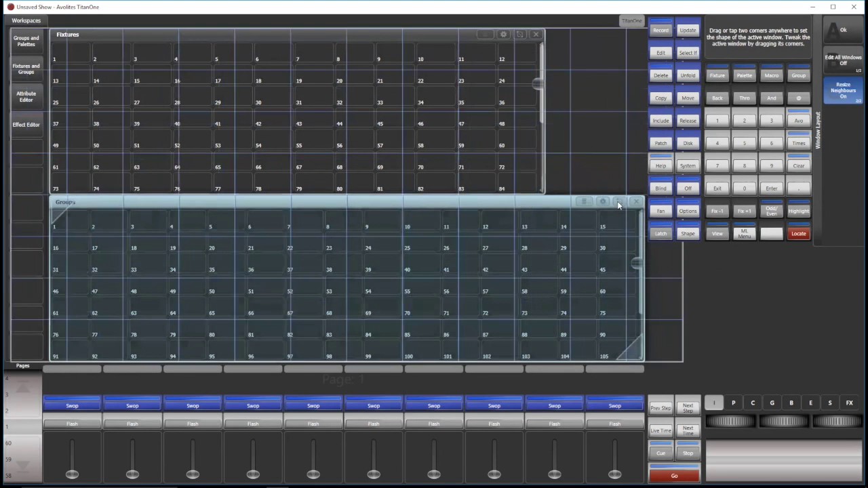Click the Macro keypad button
The height and width of the screenshot is (488, 868).
(771, 75)
